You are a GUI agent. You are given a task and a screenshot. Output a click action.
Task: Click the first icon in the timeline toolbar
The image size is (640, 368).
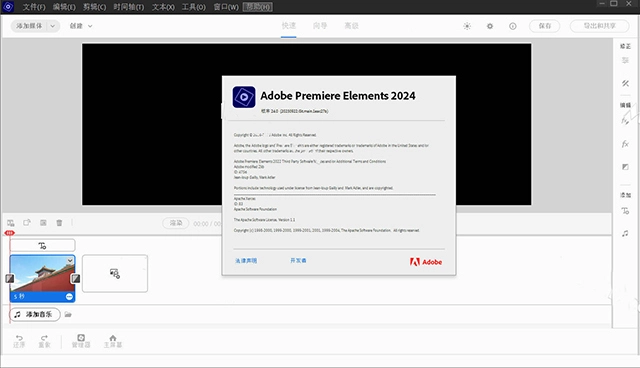(x=11, y=223)
